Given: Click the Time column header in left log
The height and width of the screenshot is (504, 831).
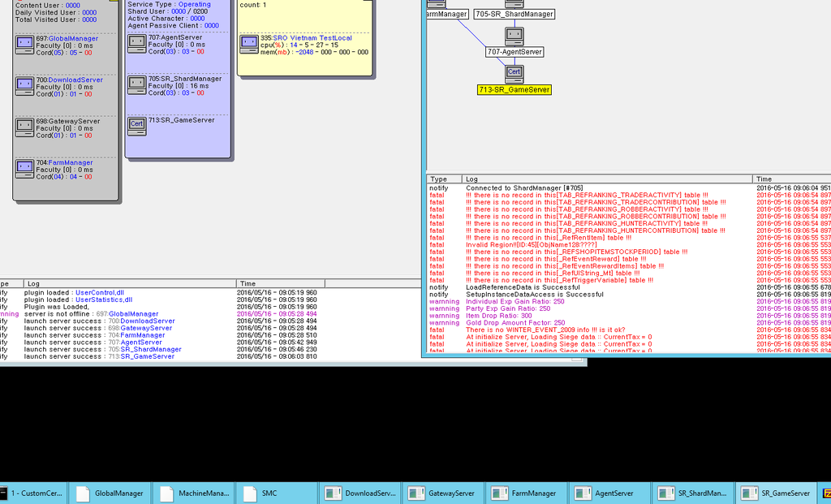Looking at the screenshot, I should tap(247, 284).
